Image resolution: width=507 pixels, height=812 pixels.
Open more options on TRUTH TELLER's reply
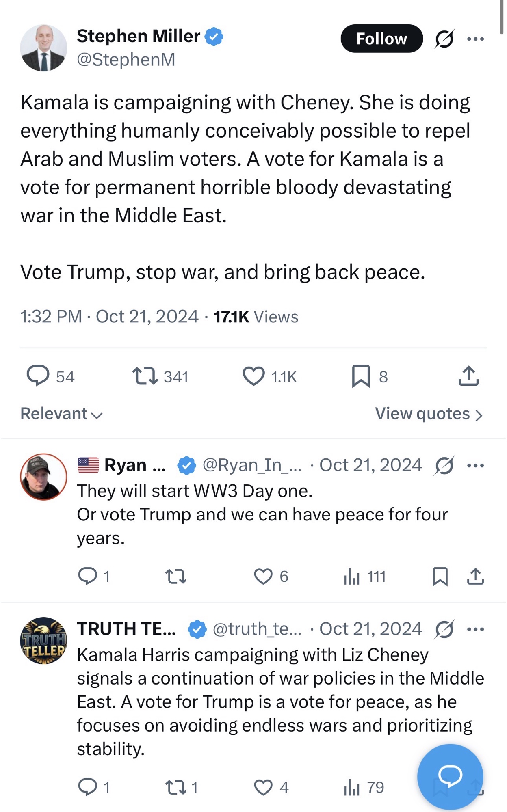point(475,629)
